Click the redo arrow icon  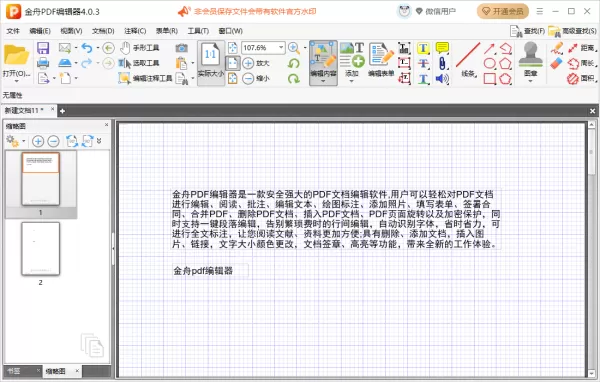click(87, 63)
